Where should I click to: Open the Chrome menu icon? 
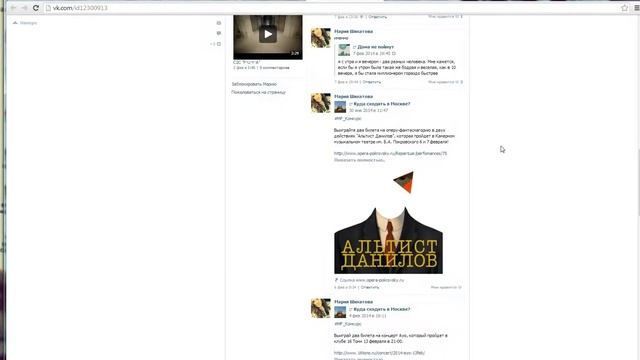click(x=637, y=8)
